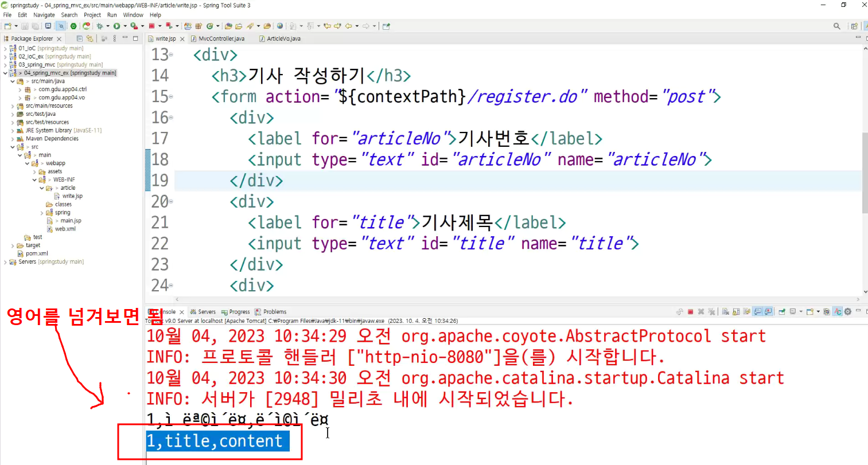Terminate server with red square in Console
The height and width of the screenshot is (465, 868).
point(691,312)
